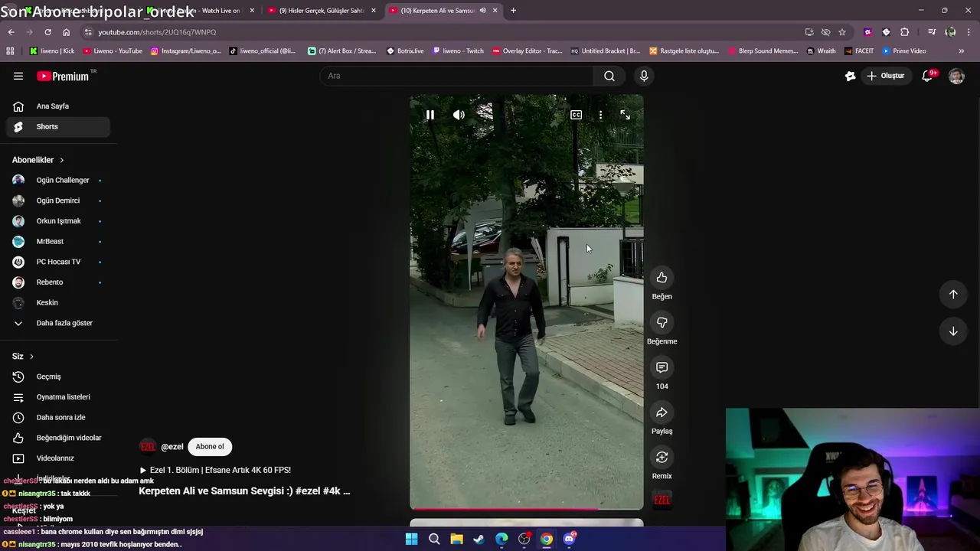
Task: Go to next Short with down arrow
Action: click(953, 331)
